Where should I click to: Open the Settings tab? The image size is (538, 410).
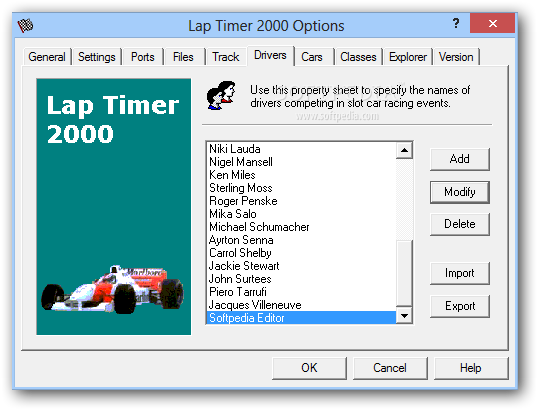click(97, 57)
